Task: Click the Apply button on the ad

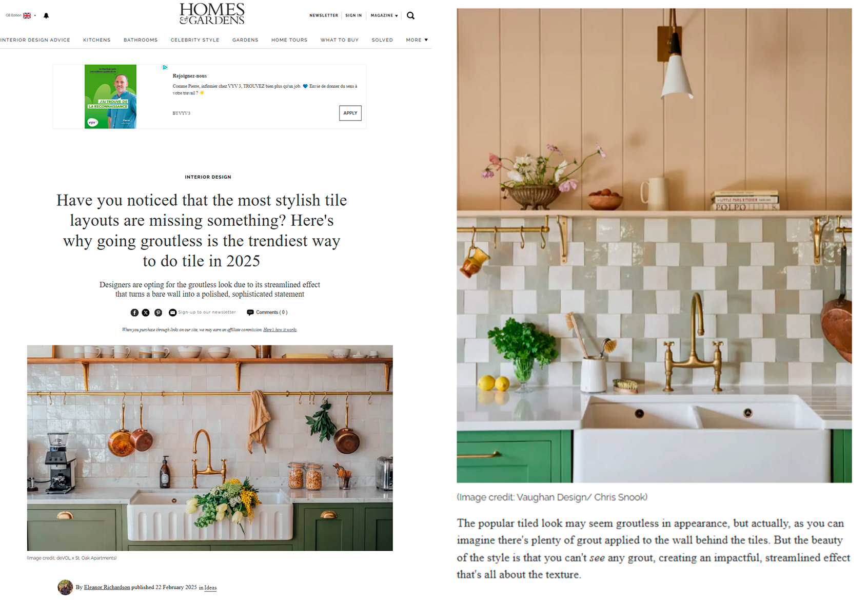Action: [x=350, y=113]
